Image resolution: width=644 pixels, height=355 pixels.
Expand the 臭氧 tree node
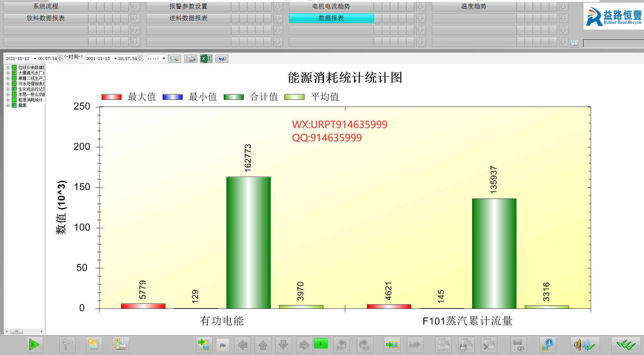click(8, 105)
